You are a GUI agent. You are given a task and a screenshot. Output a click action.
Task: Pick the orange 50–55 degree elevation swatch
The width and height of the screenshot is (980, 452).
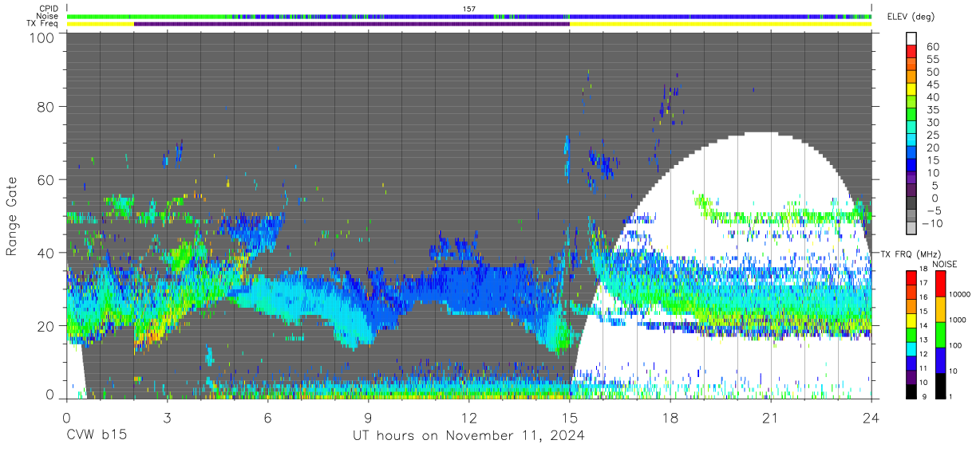tap(911, 65)
